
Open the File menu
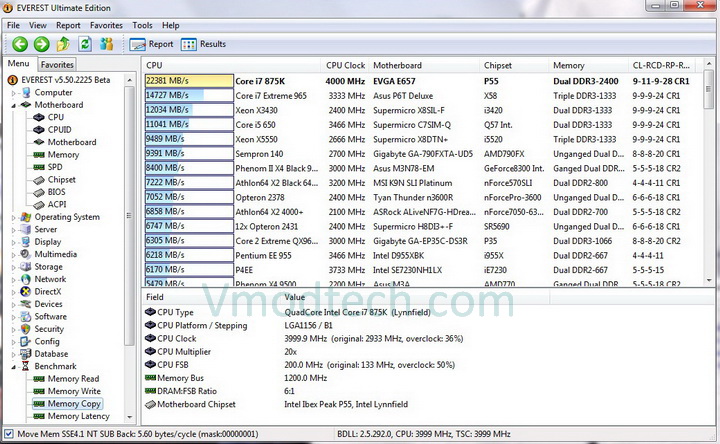(x=13, y=25)
